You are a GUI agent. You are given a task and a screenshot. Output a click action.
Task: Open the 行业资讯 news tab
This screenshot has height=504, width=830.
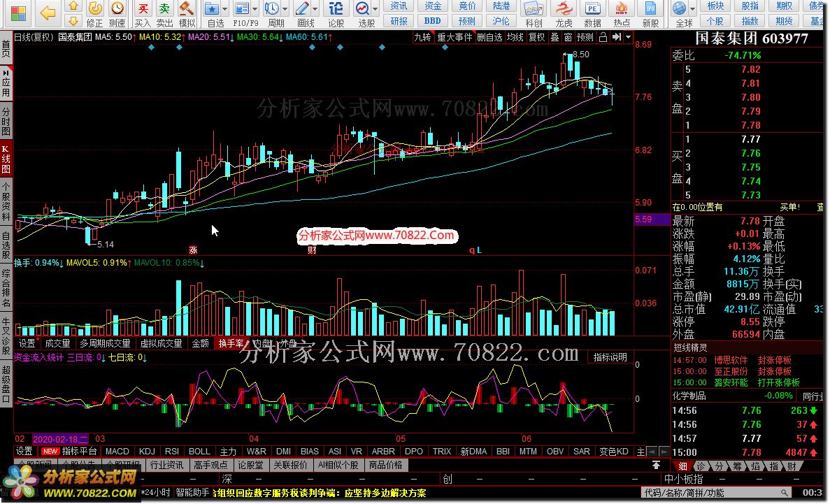tap(166, 465)
